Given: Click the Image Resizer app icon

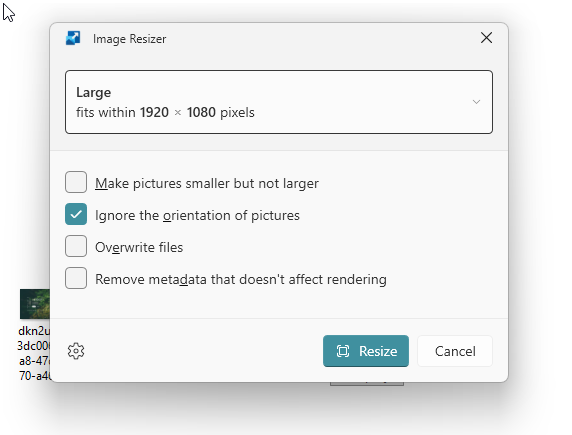Looking at the screenshot, I should (x=73, y=38).
